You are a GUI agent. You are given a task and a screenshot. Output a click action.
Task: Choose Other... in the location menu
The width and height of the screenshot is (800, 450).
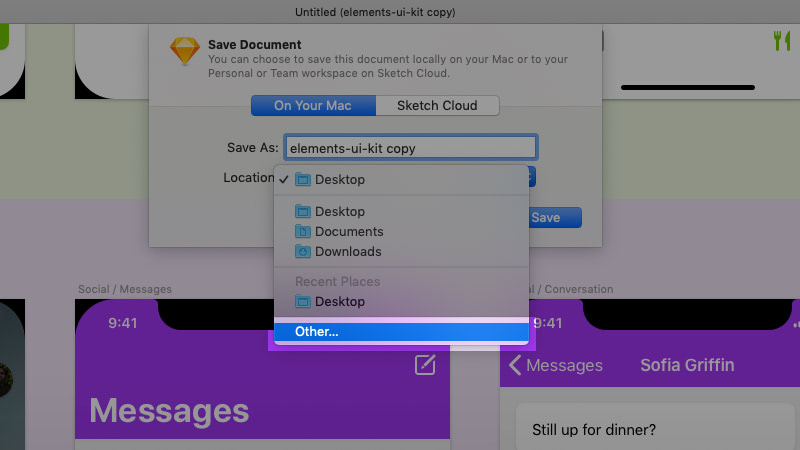401,332
